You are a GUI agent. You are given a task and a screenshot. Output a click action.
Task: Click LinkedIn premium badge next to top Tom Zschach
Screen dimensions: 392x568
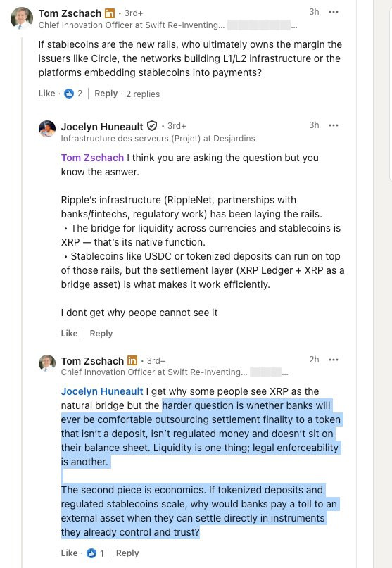pos(110,13)
